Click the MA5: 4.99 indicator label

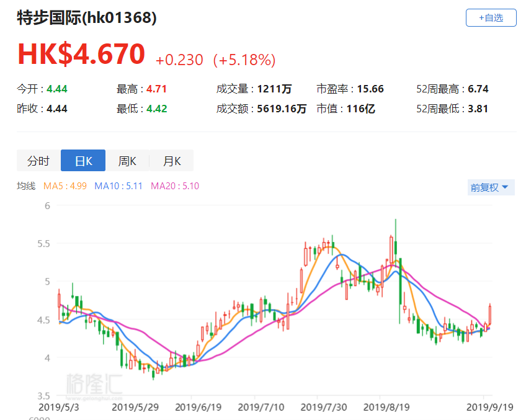[65, 186]
